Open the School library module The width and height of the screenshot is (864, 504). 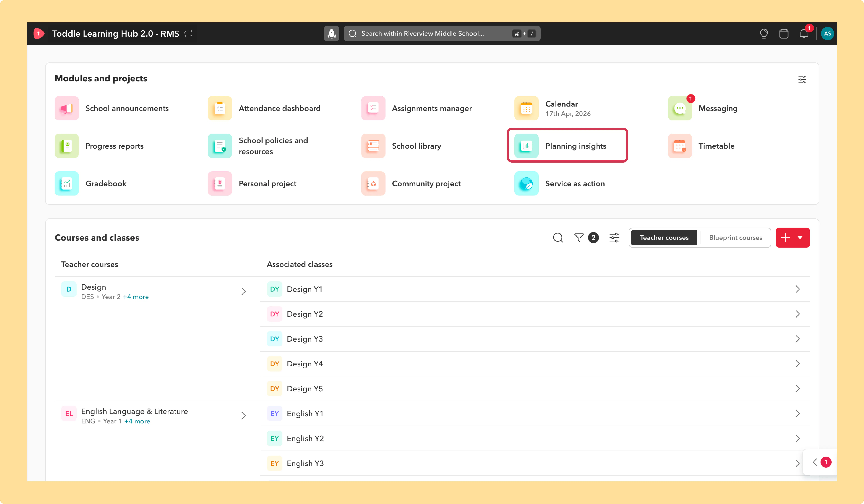tap(401, 146)
